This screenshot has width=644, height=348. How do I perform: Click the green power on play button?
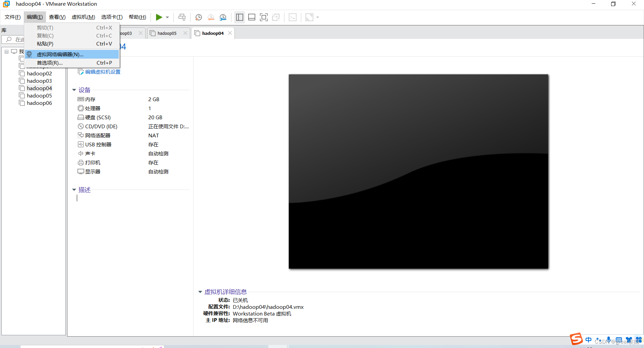coord(159,17)
